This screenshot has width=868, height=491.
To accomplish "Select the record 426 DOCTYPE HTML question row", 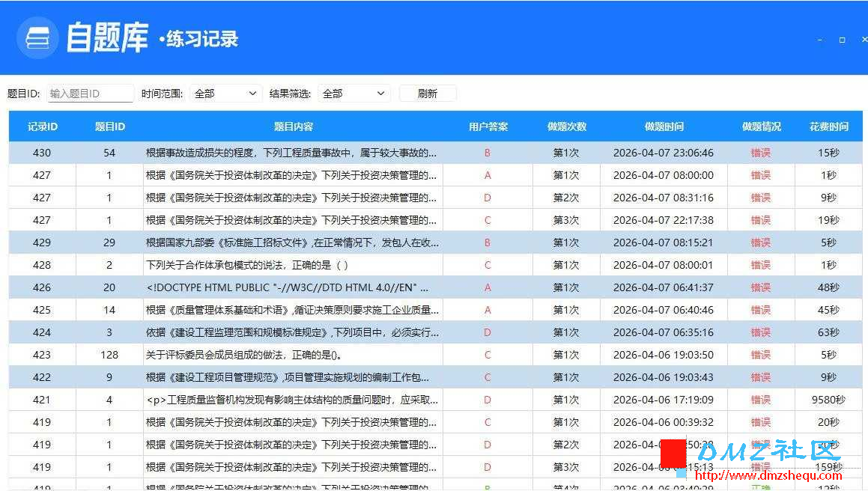I will tap(435, 287).
